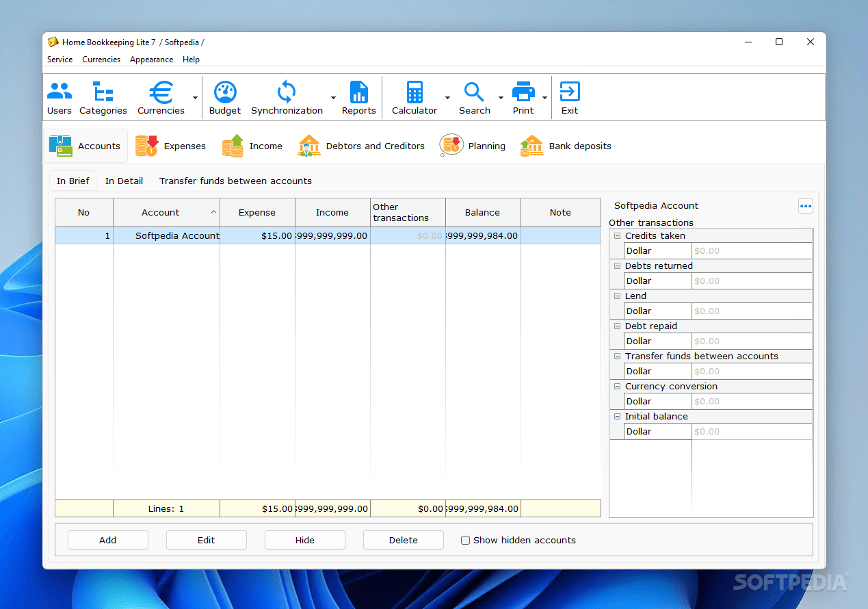Image resolution: width=868 pixels, height=609 pixels.
Task: Click the Expense column header
Action: point(257,212)
